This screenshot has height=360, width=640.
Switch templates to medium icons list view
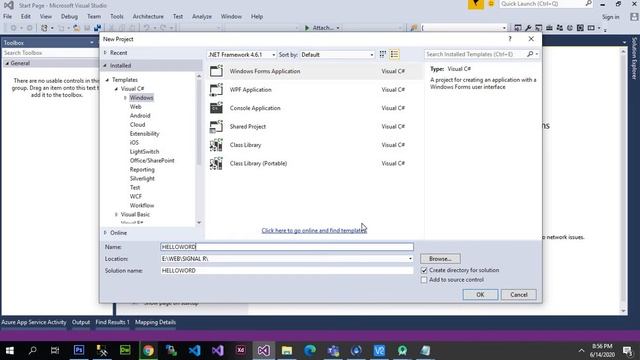pyautogui.click(x=394, y=54)
